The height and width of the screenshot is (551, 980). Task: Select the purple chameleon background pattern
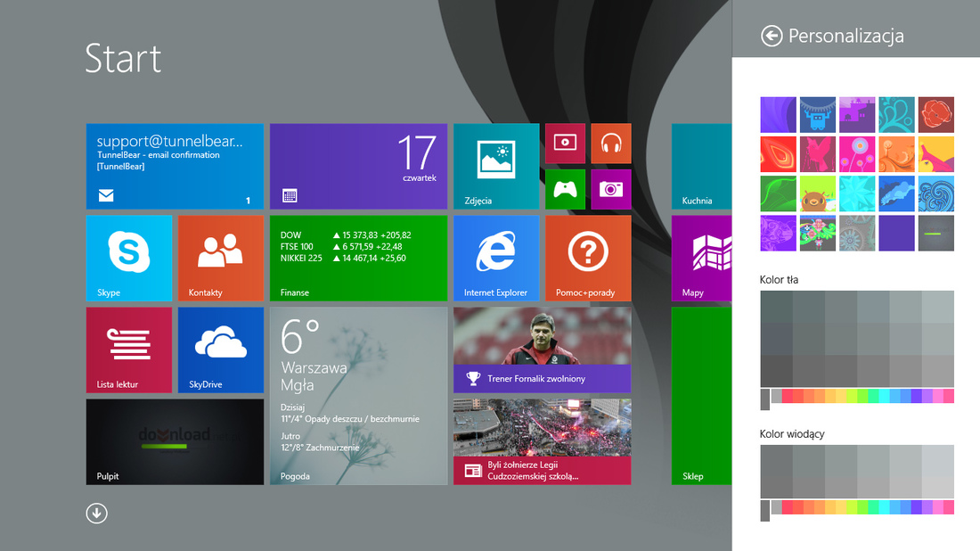778,233
